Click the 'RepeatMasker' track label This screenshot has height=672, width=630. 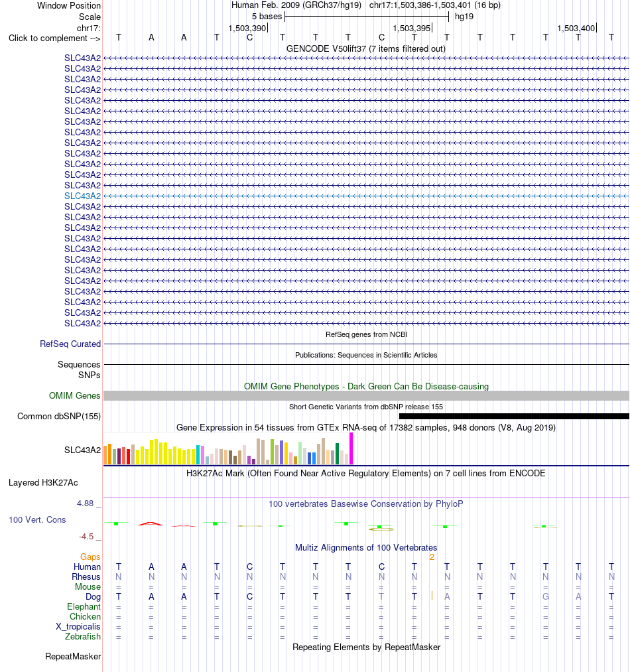coord(74,657)
